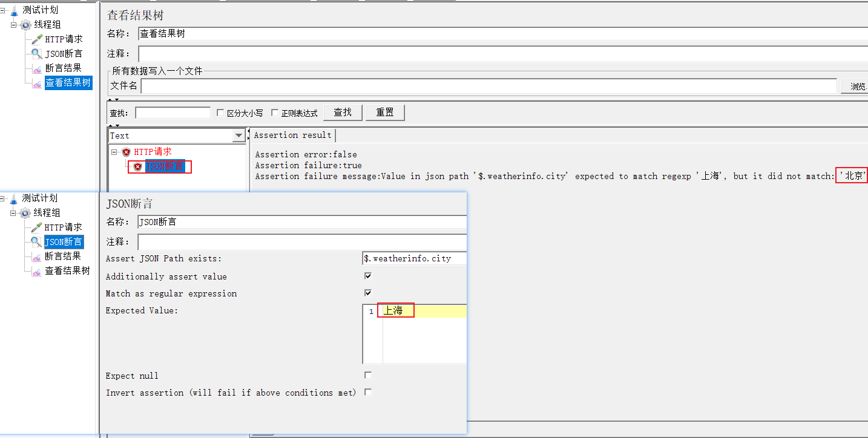
Task: Select 断言结果 label in JSON断言 window tree
Action: (62, 257)
